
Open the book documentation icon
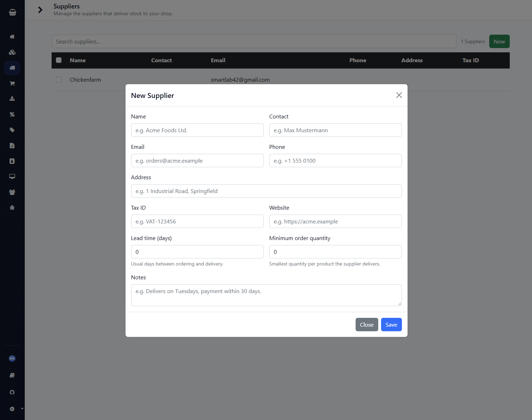(12, 375)
